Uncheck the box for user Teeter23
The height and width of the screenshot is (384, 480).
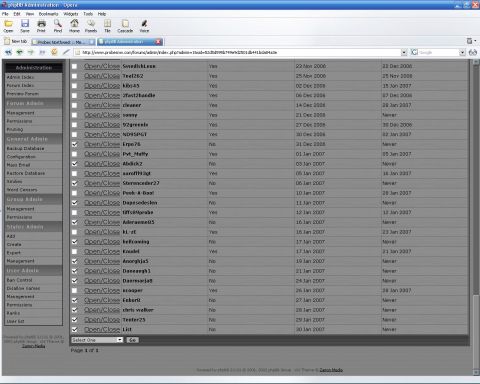coord(74,320)
